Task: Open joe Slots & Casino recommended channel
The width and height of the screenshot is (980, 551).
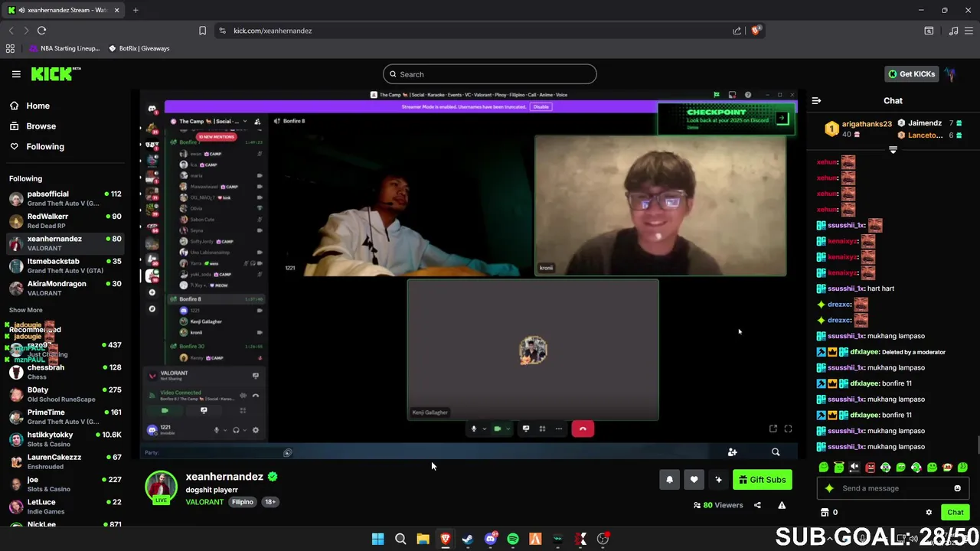Action: pyautogui.click(x=64, y=484)
